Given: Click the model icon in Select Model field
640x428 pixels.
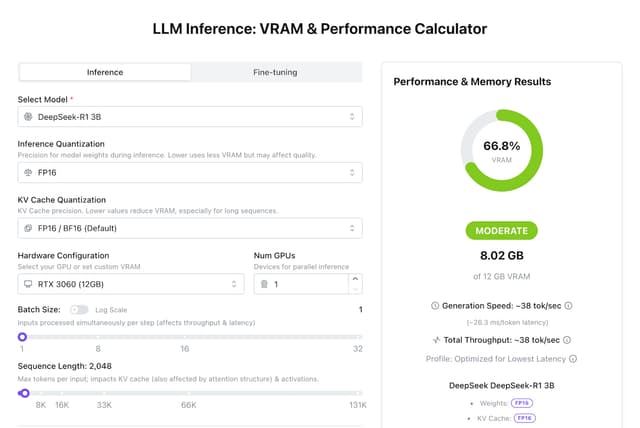Looking at the screenshot, I should tap(28, 117).
